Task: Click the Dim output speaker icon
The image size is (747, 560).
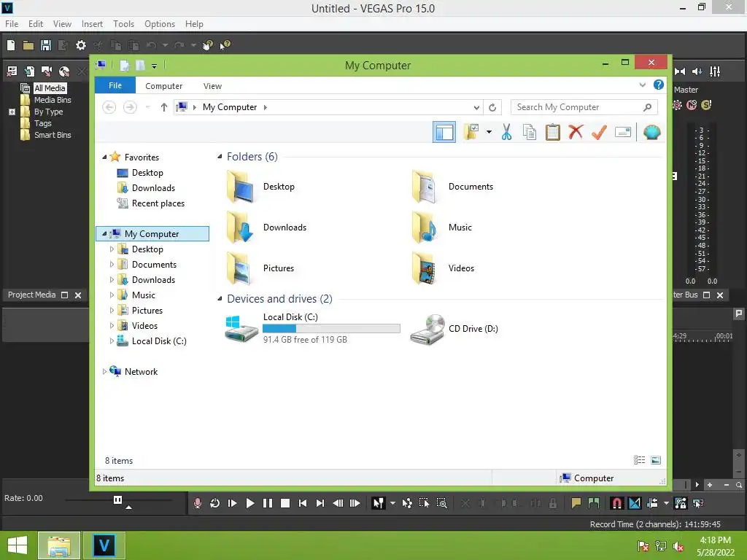Action: (x=697, y=71)
